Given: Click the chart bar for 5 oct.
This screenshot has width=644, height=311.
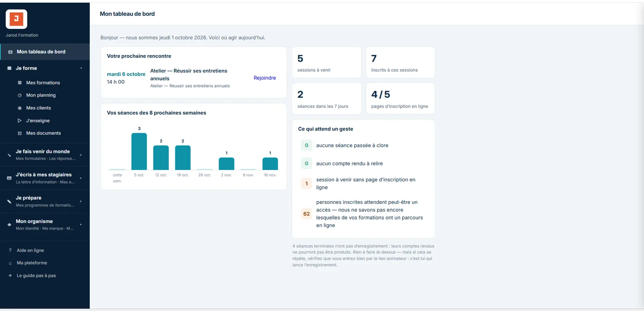Looking at the screenshot, I should pos(139,152).
